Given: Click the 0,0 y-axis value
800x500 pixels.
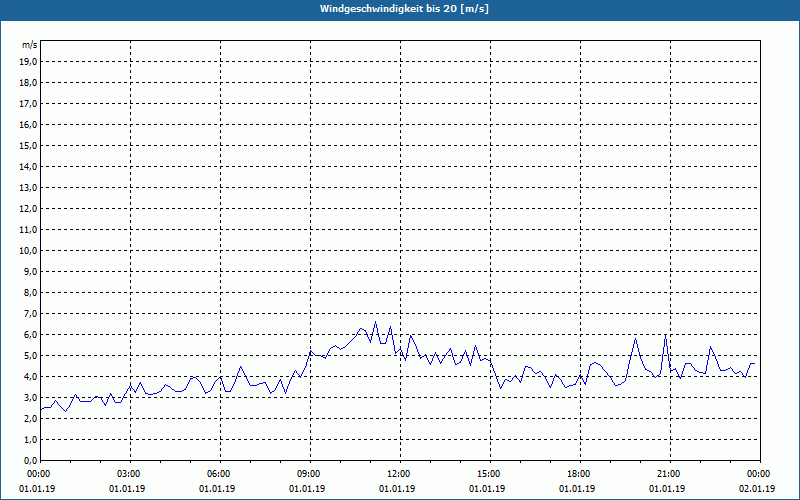Looking at the screenshot, I should (30, 460).
